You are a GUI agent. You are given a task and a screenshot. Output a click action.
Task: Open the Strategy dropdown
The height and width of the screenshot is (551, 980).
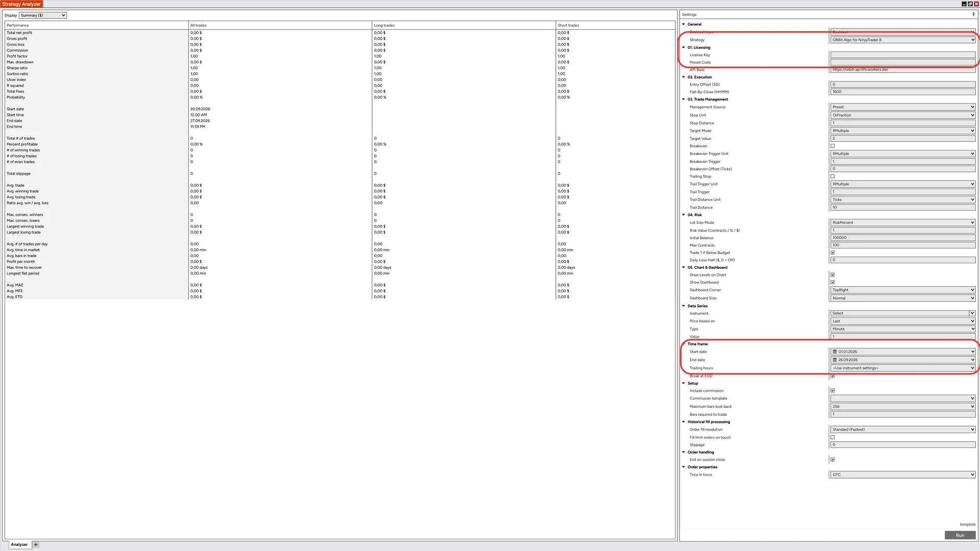[903, 40]
